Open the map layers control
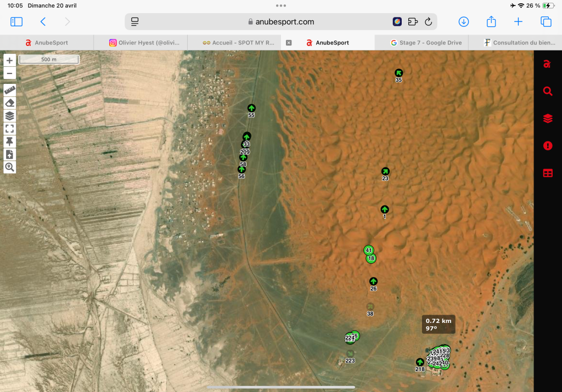 10,116
